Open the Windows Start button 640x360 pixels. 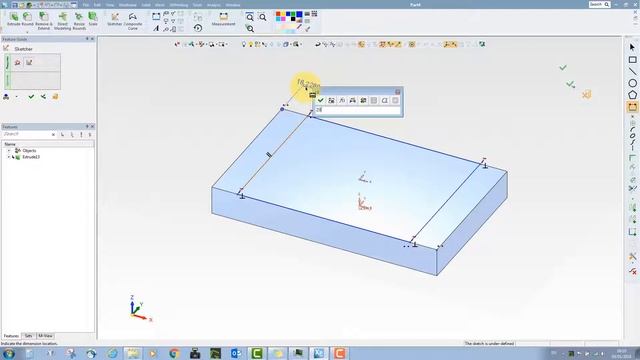(9, 353)
